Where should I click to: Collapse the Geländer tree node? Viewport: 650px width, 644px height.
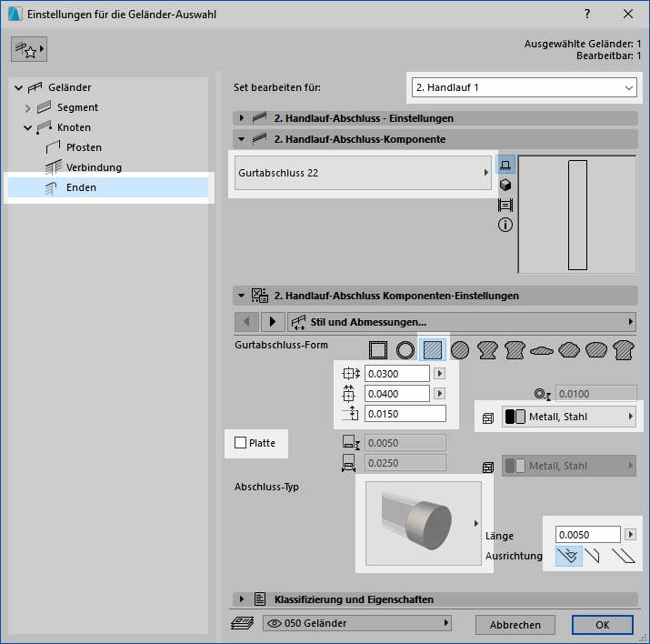[x=19, y=87]
